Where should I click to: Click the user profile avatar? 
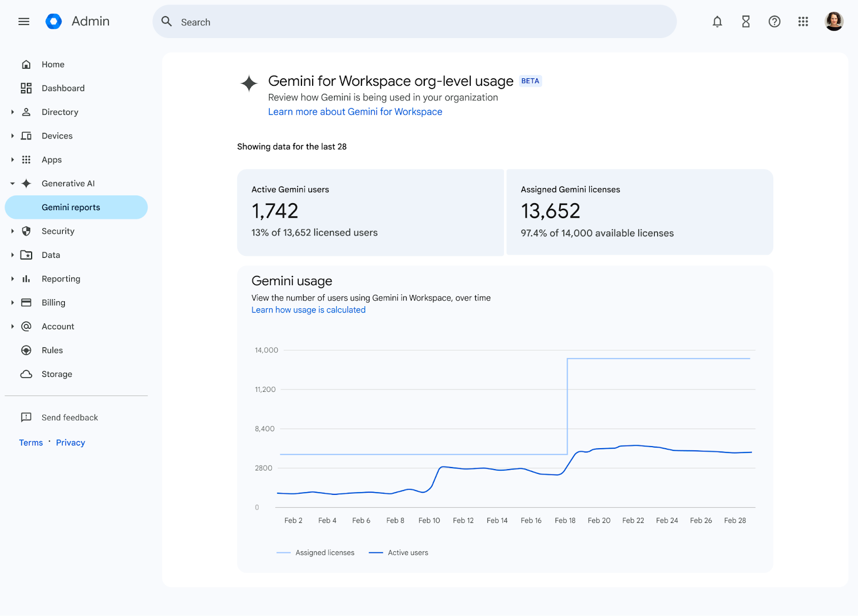coord(833,21)
